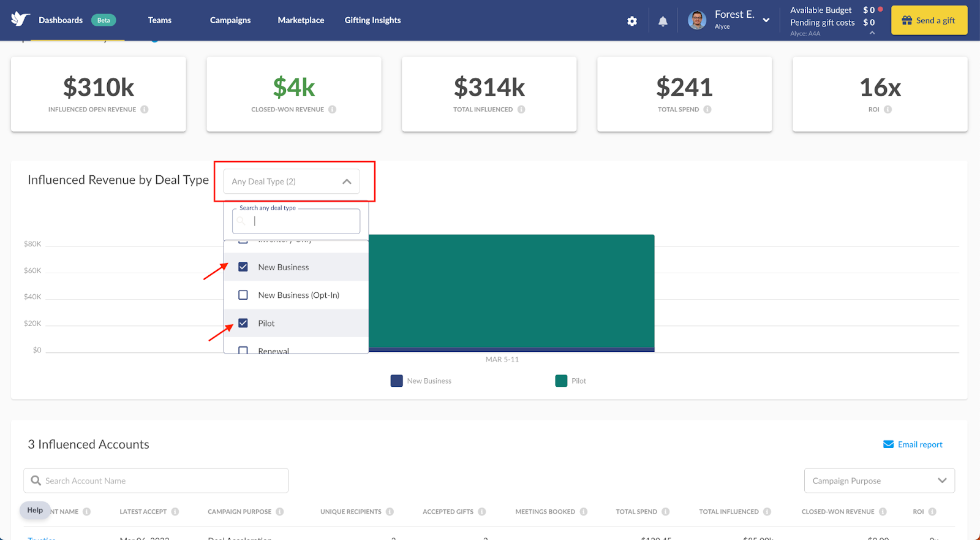
Task: Collapse budget details chevron under Alyce: A4A
Action: (872, 33)
